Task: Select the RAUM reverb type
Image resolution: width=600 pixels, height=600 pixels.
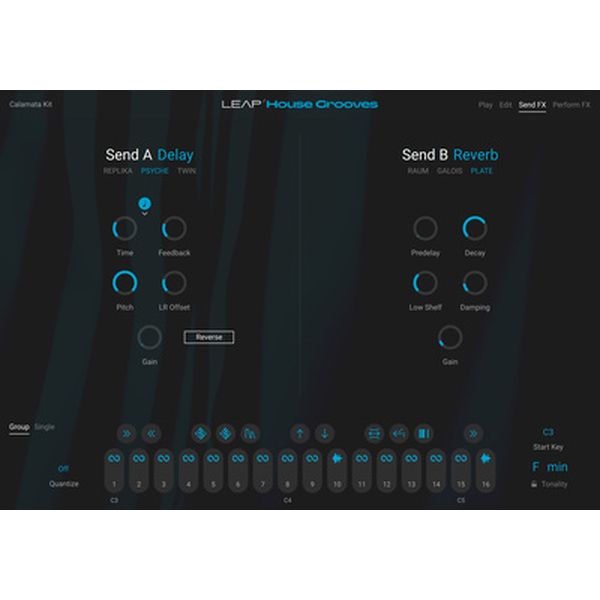Action: 418,171
